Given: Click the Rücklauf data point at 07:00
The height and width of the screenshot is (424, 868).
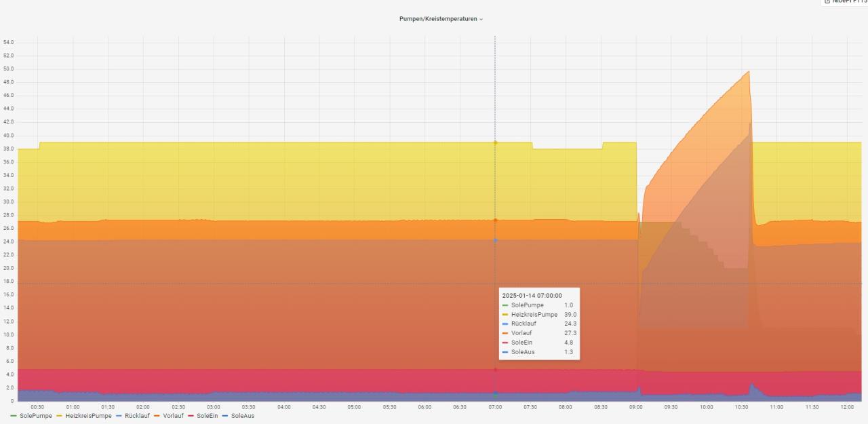Looking at the screenshot, I should pyautogui.click(x=495, y=240).
